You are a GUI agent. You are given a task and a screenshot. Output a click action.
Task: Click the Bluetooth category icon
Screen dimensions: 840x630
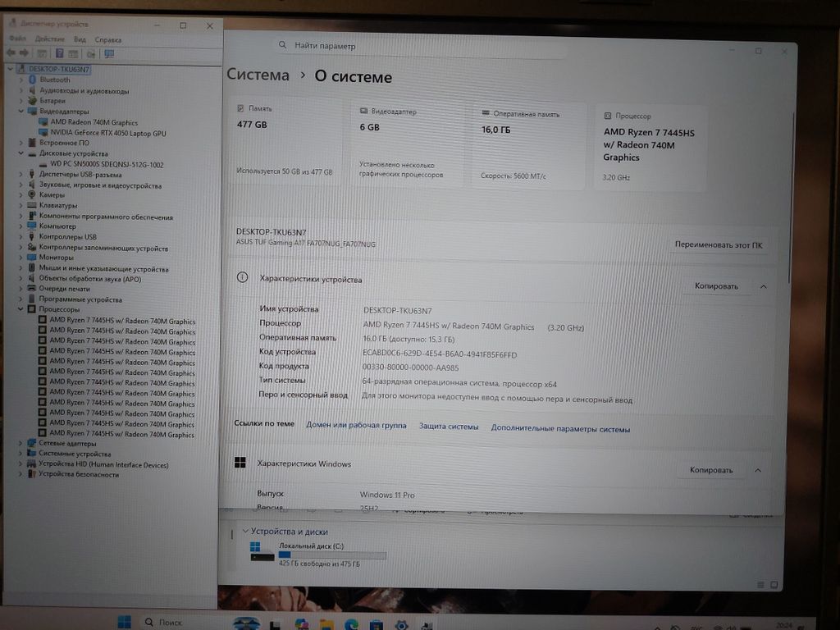32,80
